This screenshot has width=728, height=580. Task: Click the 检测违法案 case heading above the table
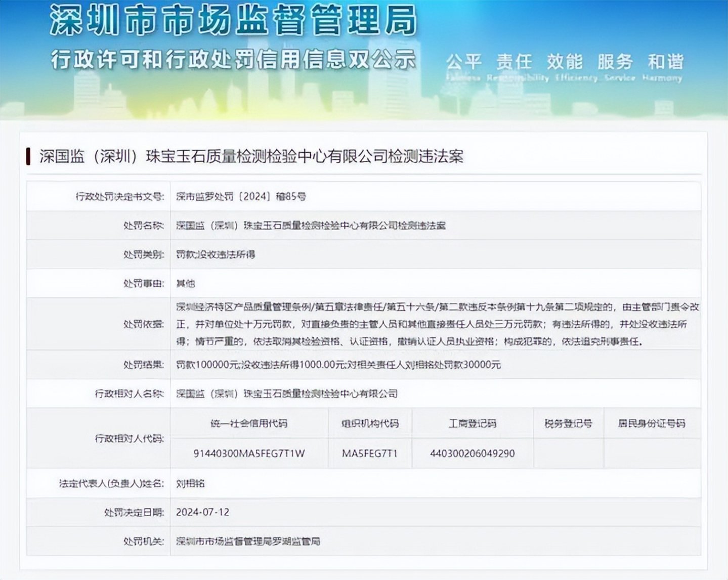[251, 156]
